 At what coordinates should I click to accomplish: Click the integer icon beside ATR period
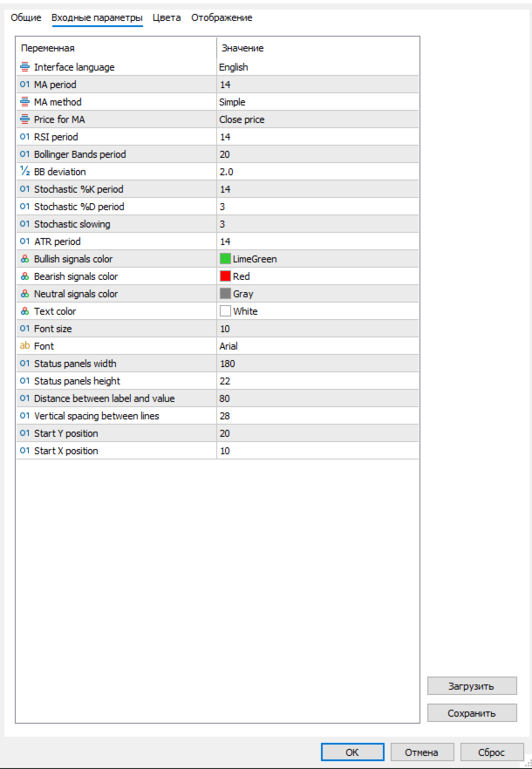click(x=24, y=242)
